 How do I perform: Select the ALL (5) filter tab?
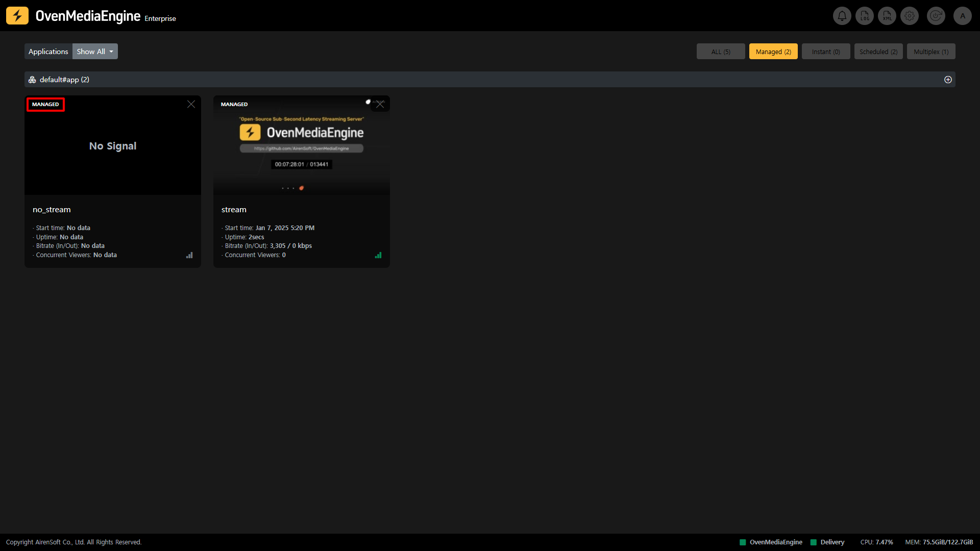pyautogui.click(x=720, y=52)
